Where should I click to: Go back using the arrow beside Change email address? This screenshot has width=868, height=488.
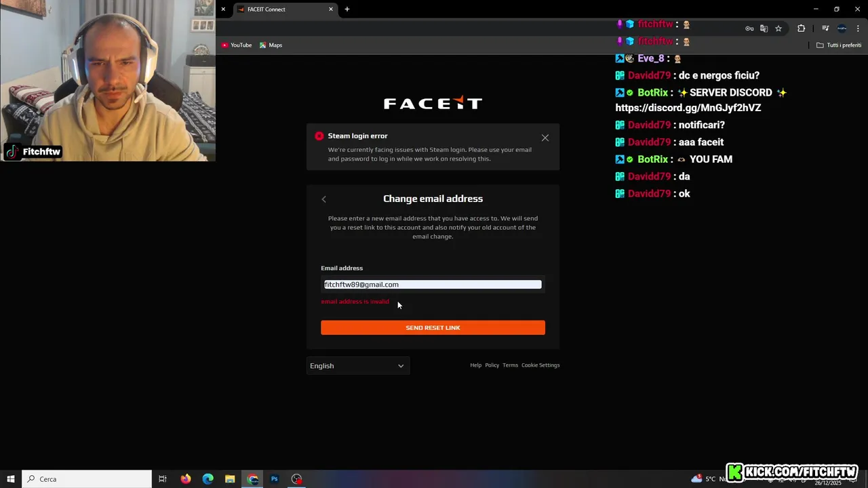(x=323, y=199)
